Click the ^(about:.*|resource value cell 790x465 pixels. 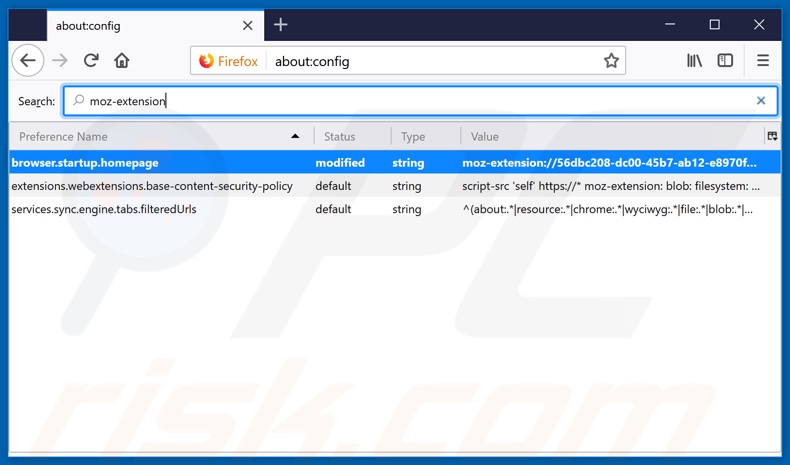pos(608,209)
